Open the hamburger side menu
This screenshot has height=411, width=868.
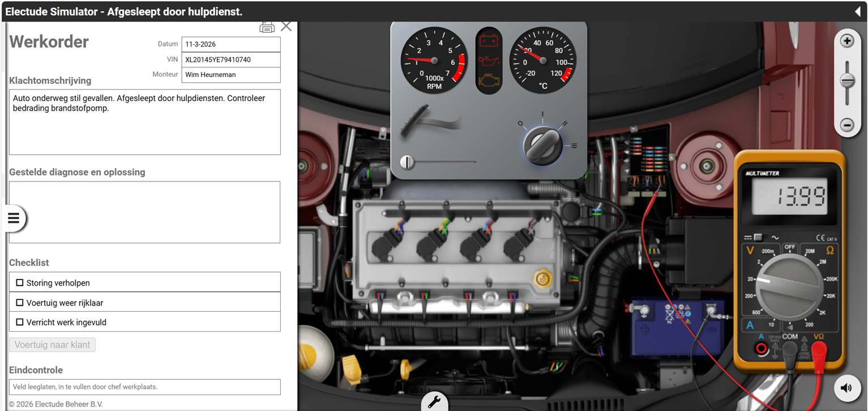pos(14,218)
